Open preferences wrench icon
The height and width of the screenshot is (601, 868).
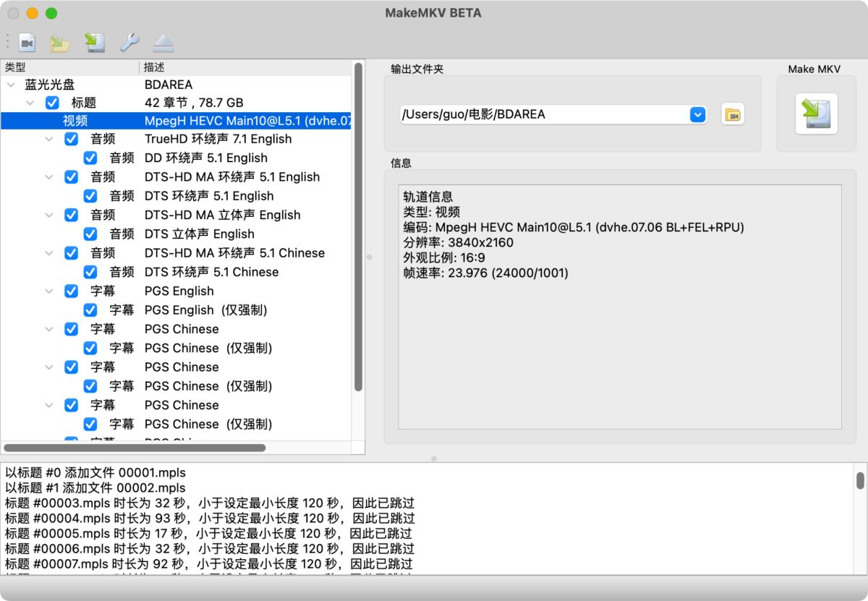(x=129, y=43)
